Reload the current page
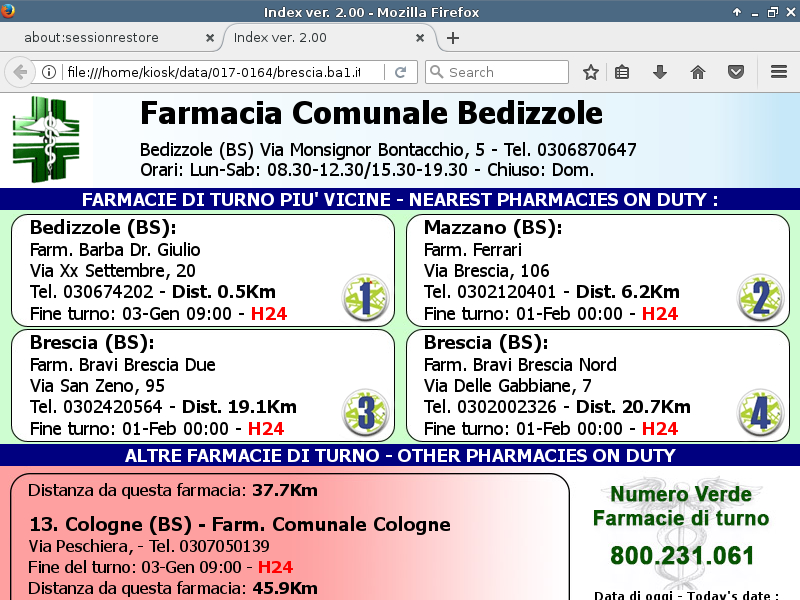Screen dimensions: 800x600 400,72
